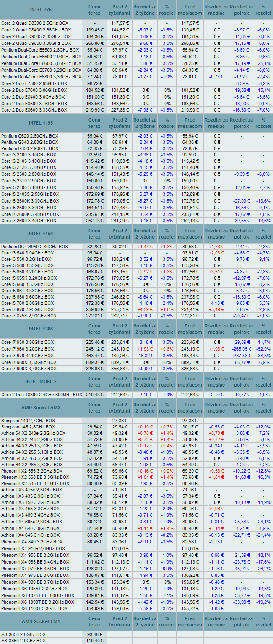Click the -25,1% half-year change for Pentium E6600
This screenshot has width=273, height=644.
[263, 63]
